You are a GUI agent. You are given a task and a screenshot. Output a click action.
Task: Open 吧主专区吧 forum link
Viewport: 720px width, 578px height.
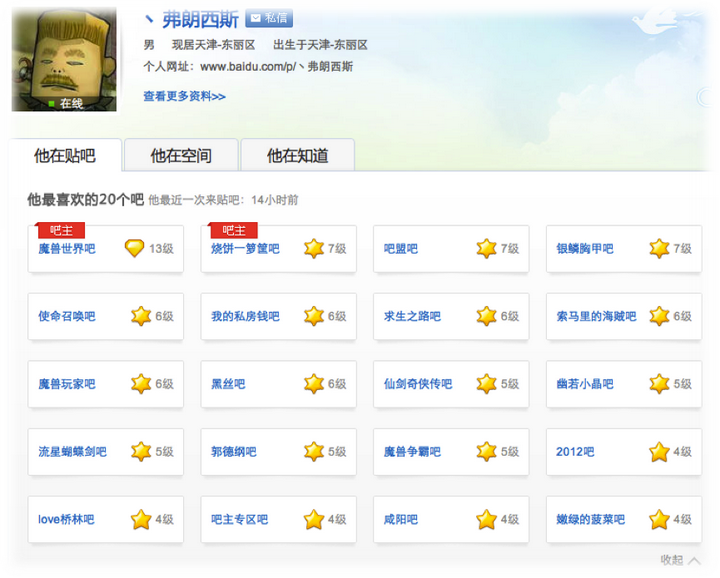click(239, 519)
